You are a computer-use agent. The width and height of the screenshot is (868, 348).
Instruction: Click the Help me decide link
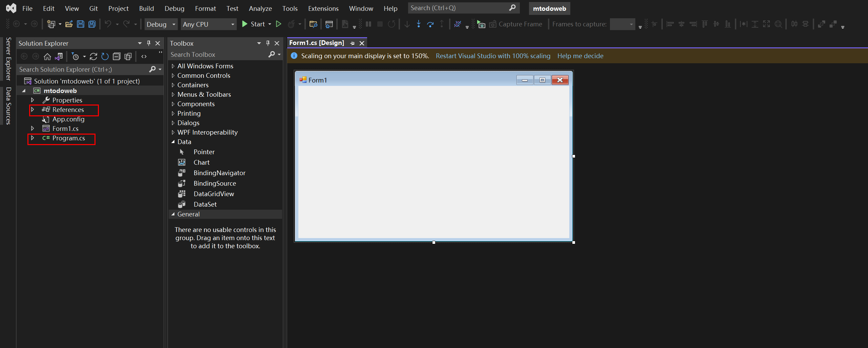pyautogui.click(x=580, y=56)
